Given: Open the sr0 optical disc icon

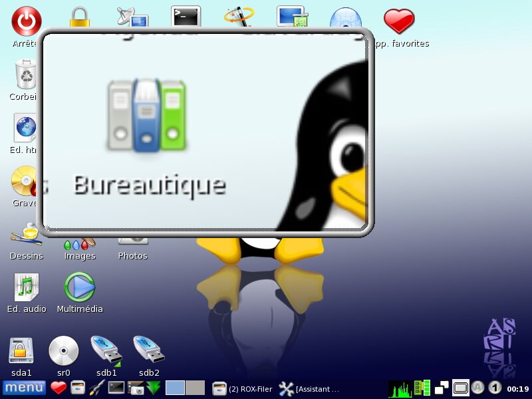Looking at the screenshot, I should click(63, 351).
